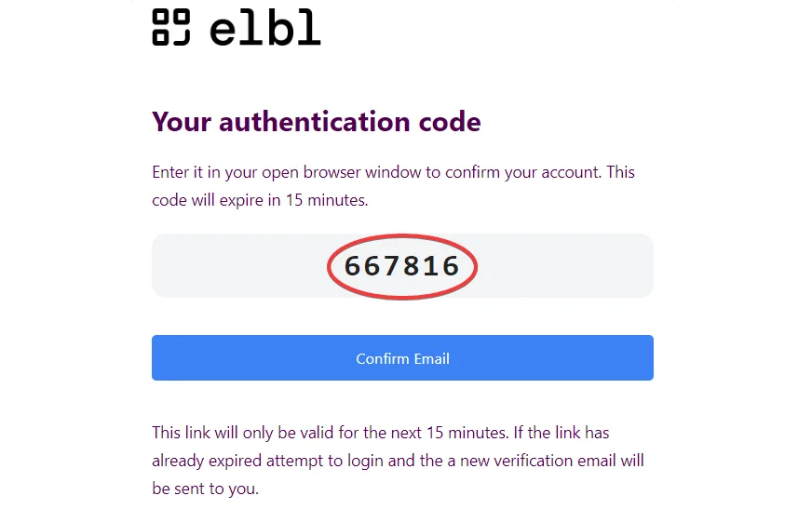Click 'already expired' in the footer note
This screenshot has height=509, width=812.
point(201,461)
